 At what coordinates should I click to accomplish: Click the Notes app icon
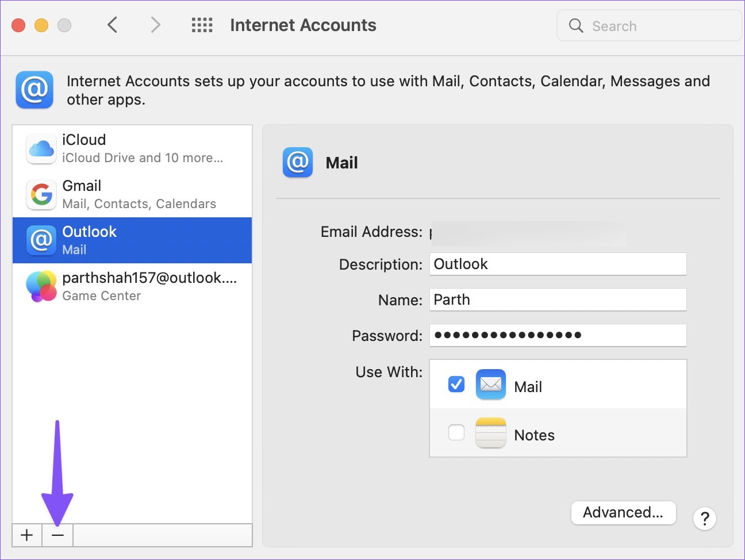[x=491, y=432]
